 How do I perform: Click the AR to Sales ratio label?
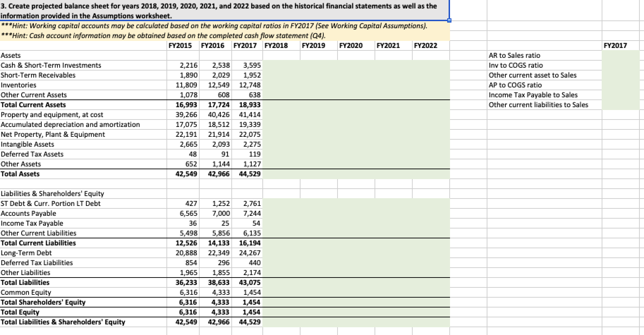point(514,55)
